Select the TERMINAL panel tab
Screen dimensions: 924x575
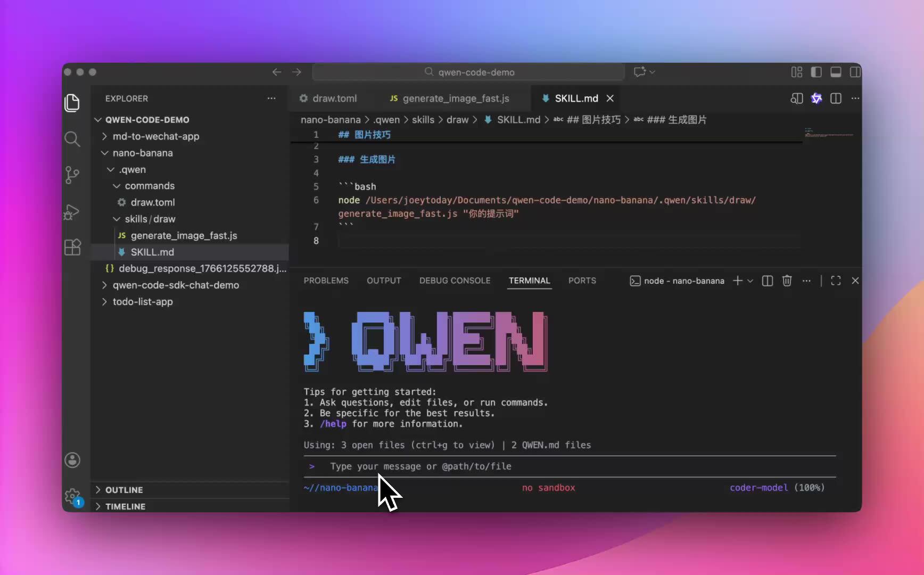(x=529, y=281)
